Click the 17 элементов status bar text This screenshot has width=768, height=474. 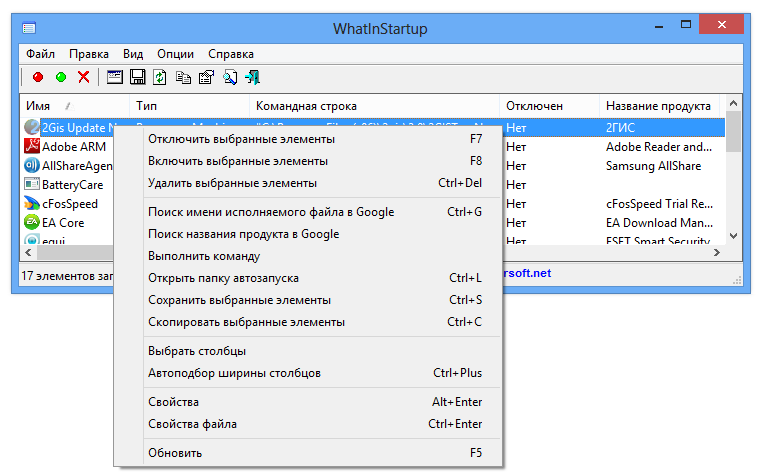click(67, 276)
